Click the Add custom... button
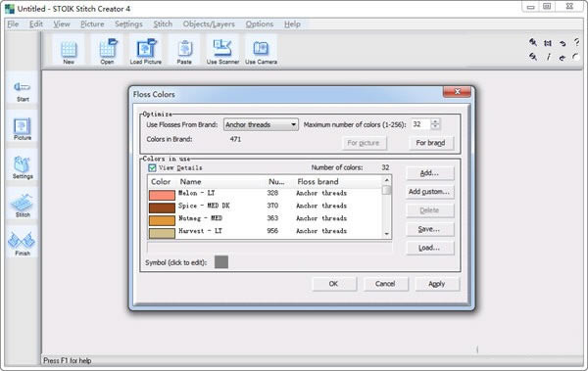The width and height of the screenshot is (588, 371). [x=429, y=192]
